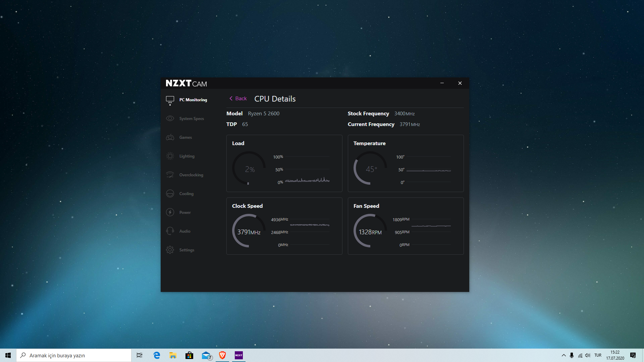
Task: Open Brave browser from taskbar
Action: pos(222,355)
